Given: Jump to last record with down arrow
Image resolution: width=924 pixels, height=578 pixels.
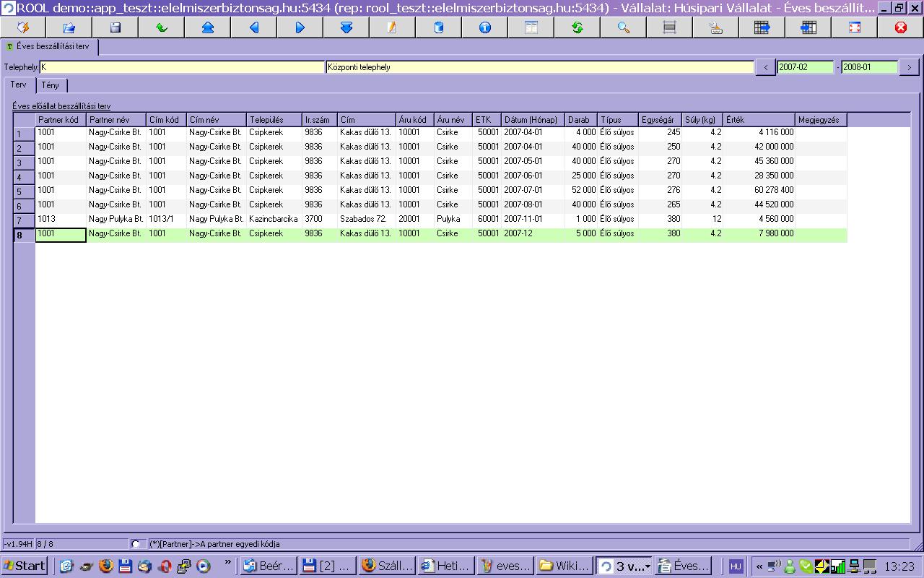Looking at the screenshot, I should click(346, 27).
